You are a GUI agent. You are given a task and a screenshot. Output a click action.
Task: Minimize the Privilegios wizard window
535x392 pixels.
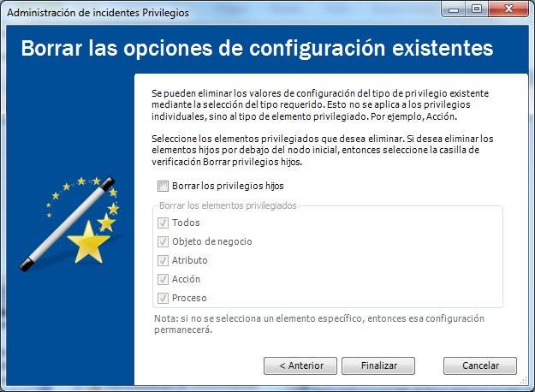pos(454,9)
